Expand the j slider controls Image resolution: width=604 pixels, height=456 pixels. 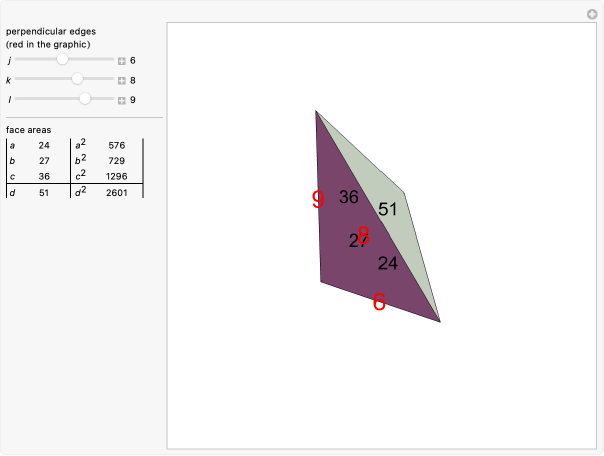[121, 61]
